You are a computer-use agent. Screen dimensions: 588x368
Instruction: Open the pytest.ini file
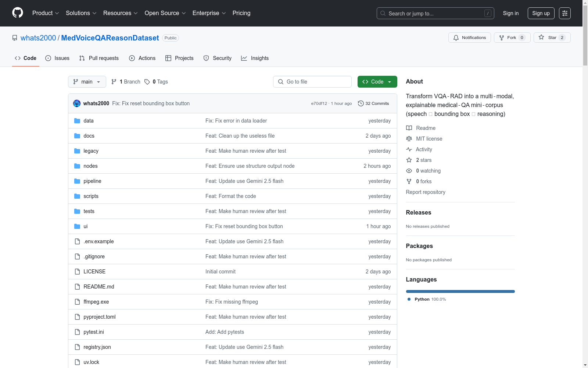94,332
